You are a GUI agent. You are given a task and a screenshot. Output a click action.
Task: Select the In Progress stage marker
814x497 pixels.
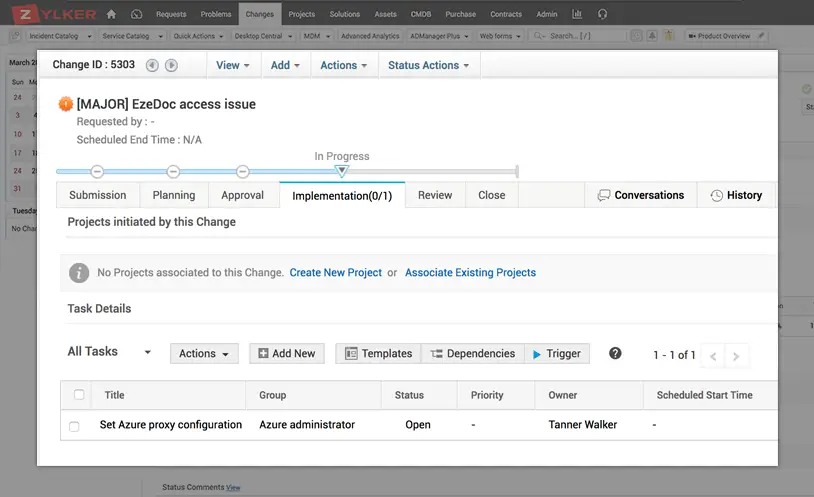pyautogui.click(x=342, y=171)
